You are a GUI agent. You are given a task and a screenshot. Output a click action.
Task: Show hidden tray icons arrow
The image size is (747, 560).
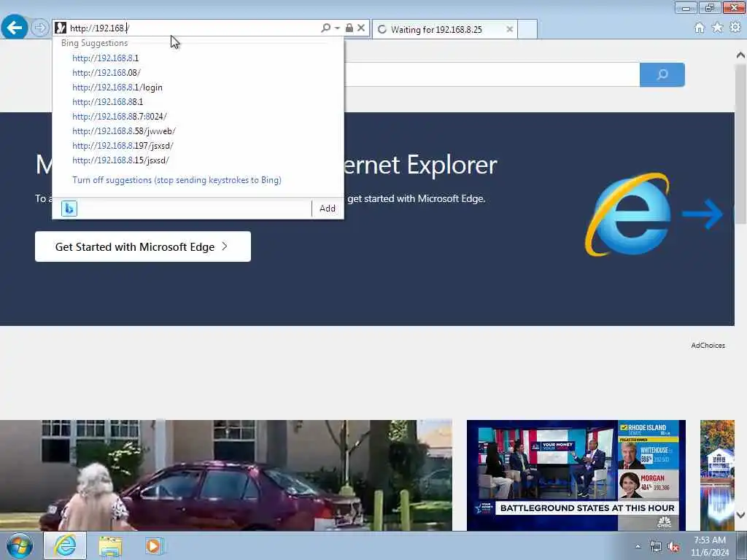638,546
